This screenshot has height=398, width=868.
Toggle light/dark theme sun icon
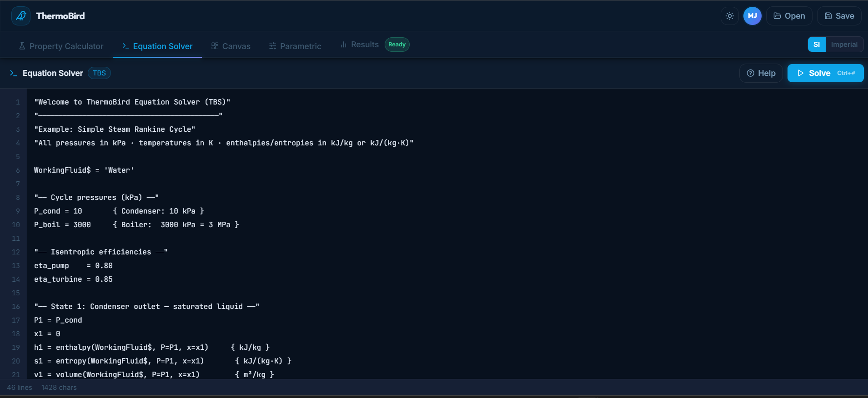tap(730, 16)
